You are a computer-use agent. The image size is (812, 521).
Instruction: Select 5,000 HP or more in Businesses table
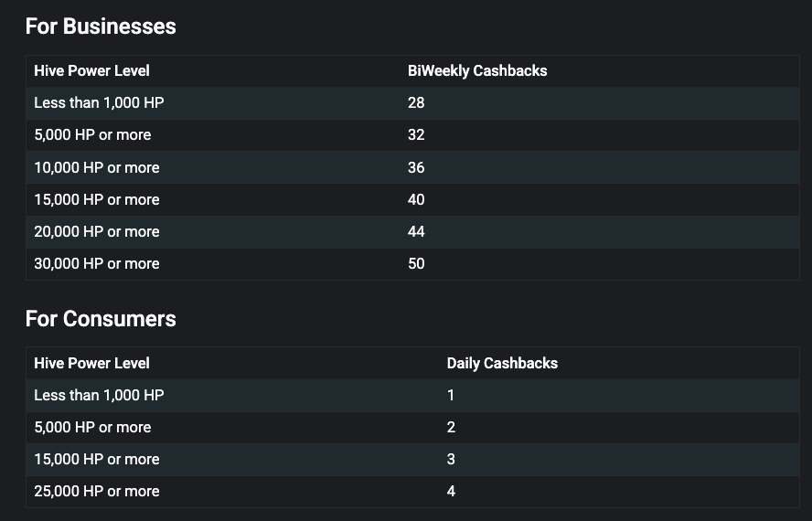[92, 134]
